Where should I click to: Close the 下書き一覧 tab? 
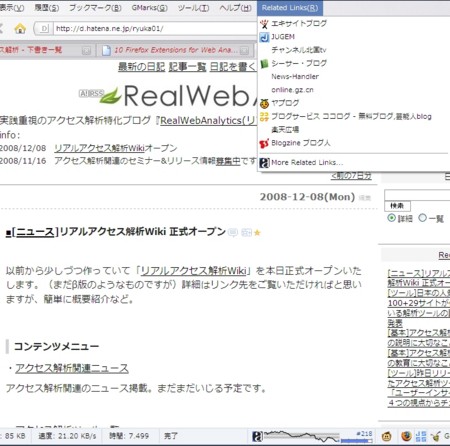coord(86,51)
